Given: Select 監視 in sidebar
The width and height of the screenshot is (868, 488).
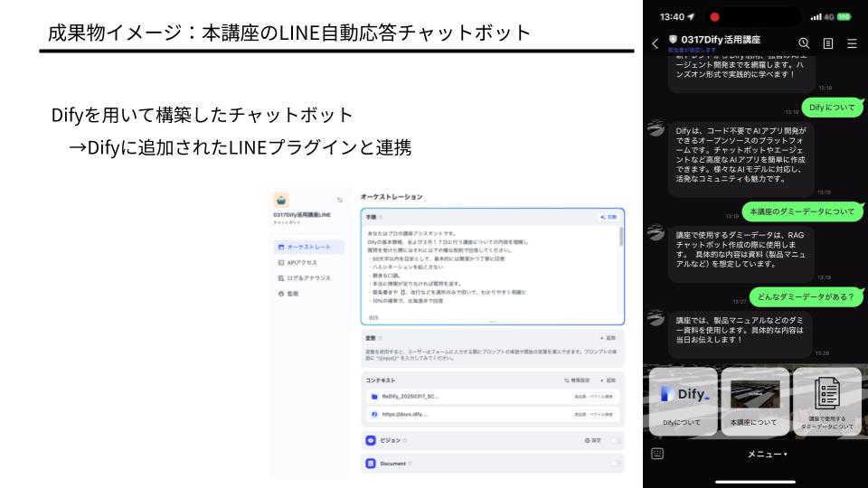Looking at the screenshot, I should point(292,294).
